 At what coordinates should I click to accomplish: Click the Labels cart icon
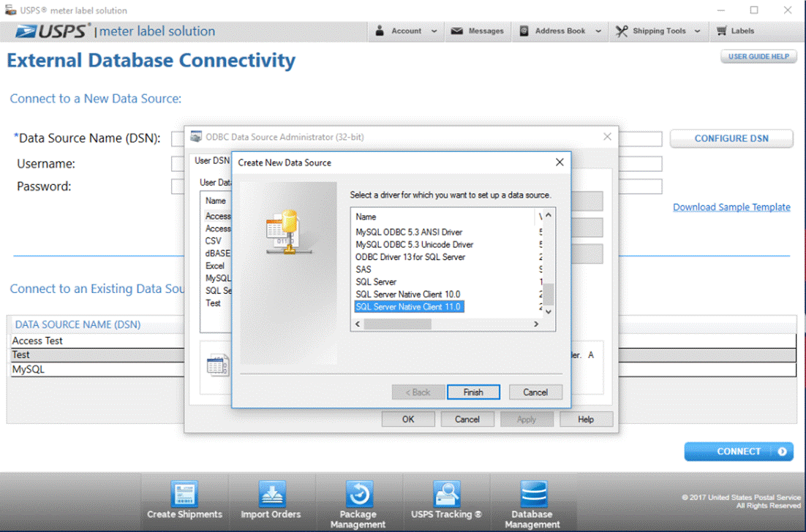coord(722,31)
